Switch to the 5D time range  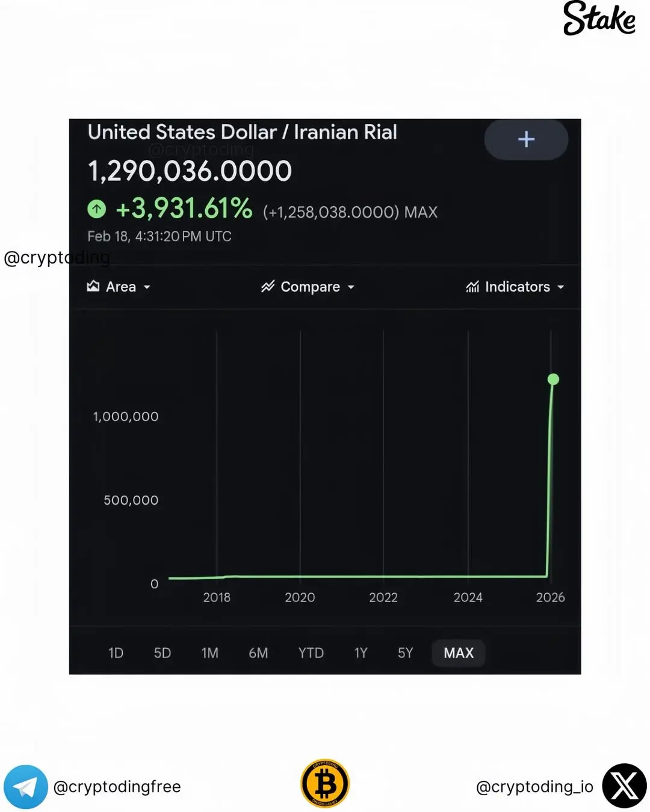pyautogui.click(x=162, y=653)
